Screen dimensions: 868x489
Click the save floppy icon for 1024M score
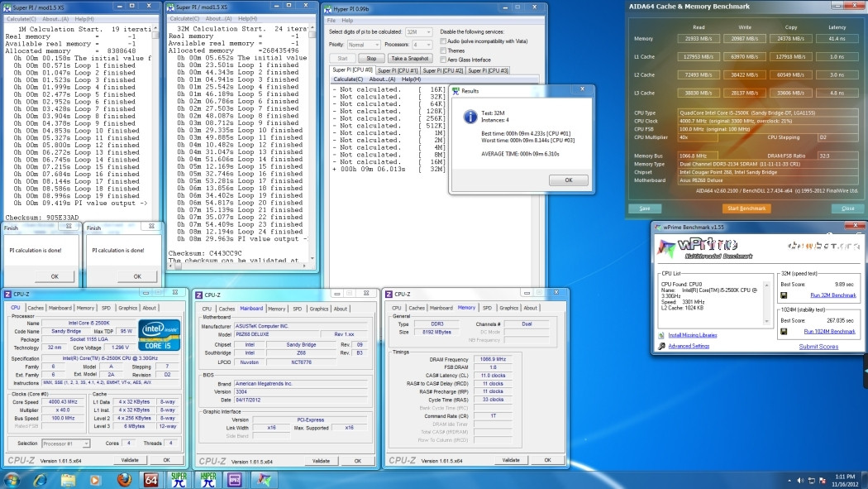pos(784,331)
